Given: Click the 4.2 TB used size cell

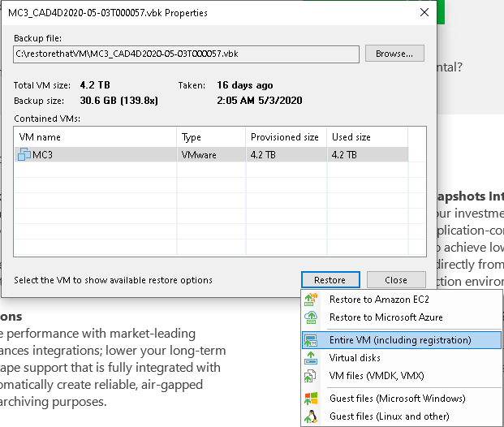Looking at the screenshot, I should coord(368,155).
